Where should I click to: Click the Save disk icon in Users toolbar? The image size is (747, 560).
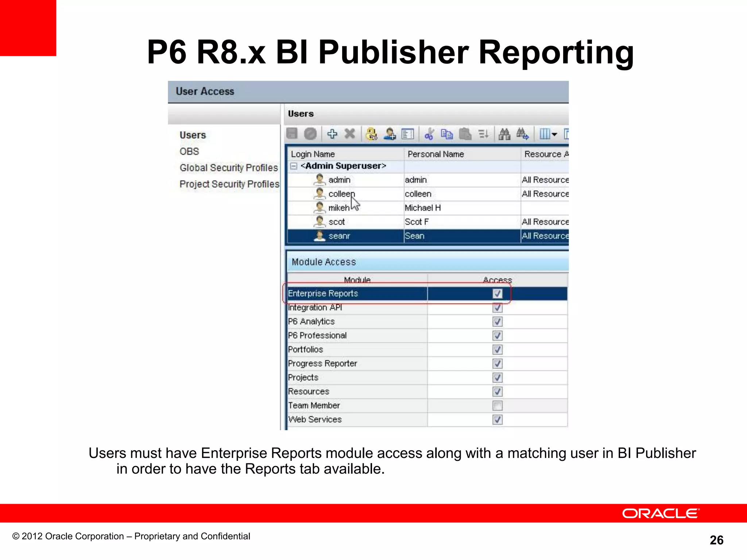(292, 134)
